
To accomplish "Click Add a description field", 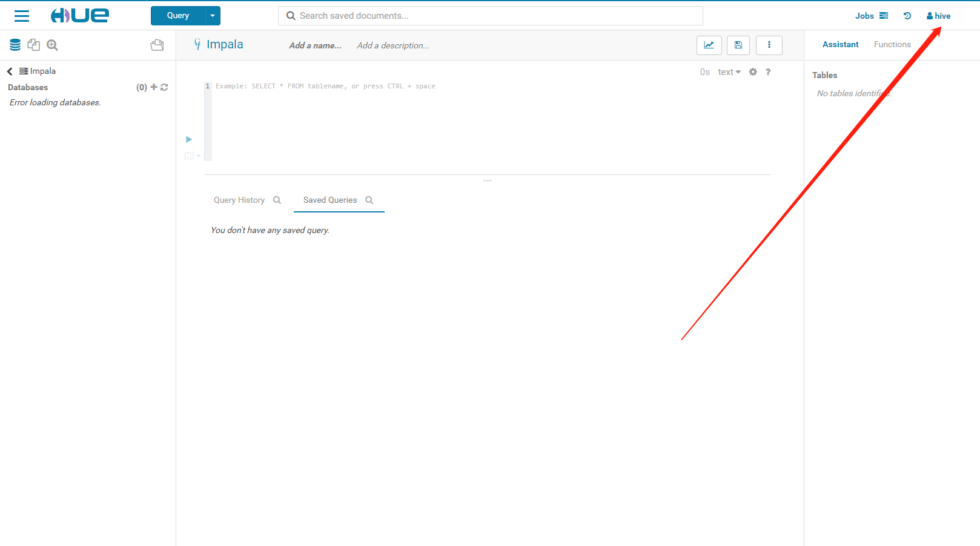I will coord(393,45).
